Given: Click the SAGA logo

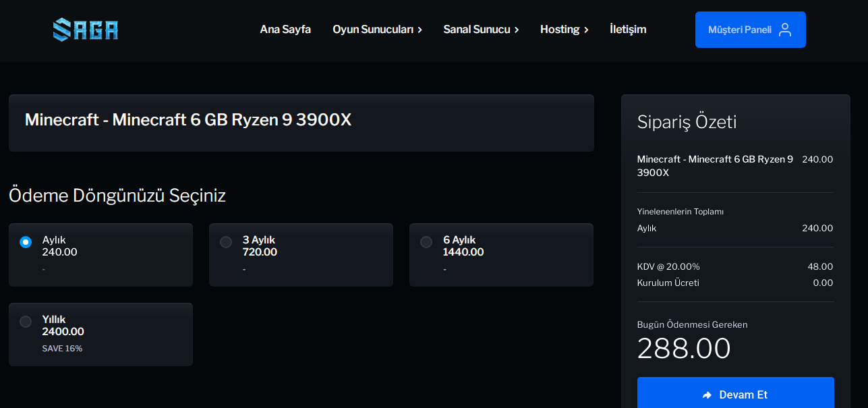Looking at the screenshot, I should click(x=86, y=29).
